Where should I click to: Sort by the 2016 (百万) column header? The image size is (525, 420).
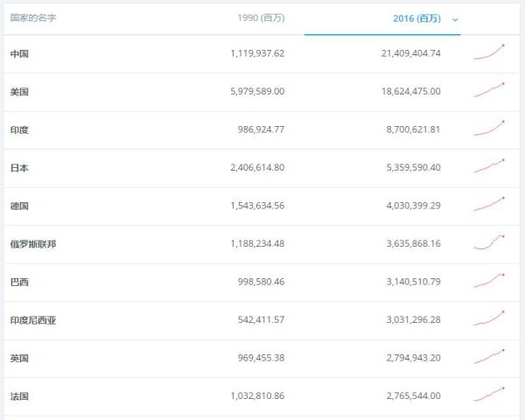coord(416,17)
